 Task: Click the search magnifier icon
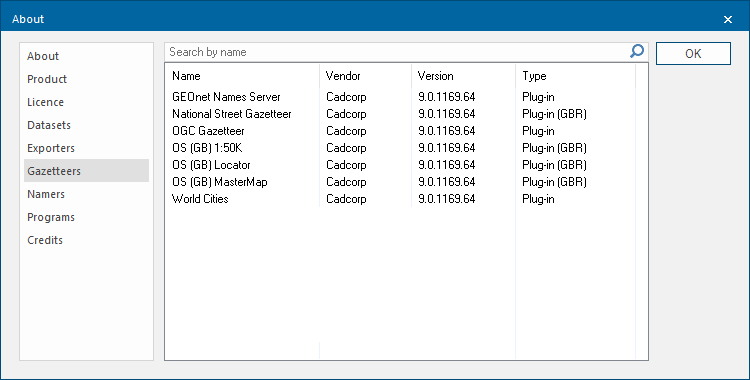pos(637,51)
